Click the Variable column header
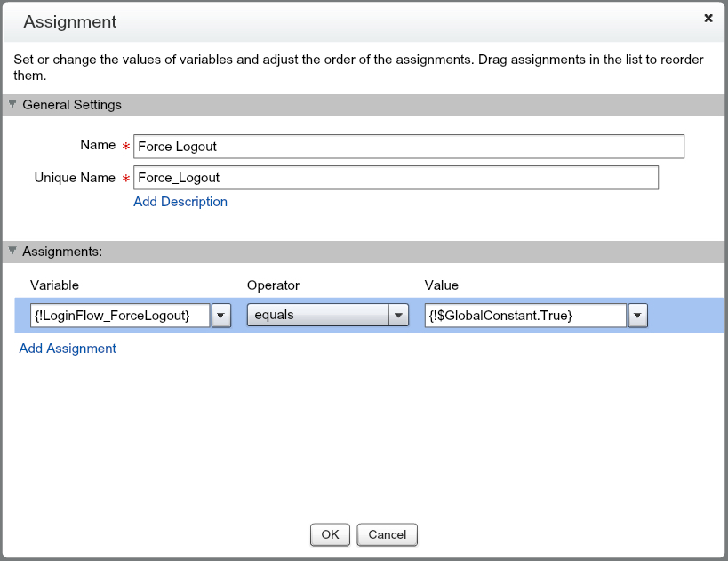The width and height of the screenshot is (728, 561). 54,285
